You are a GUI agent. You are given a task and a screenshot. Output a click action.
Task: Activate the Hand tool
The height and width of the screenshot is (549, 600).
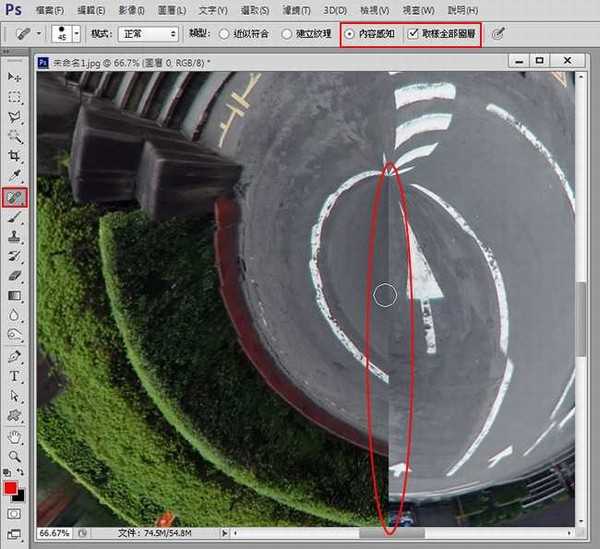click(x=15, y=436)
